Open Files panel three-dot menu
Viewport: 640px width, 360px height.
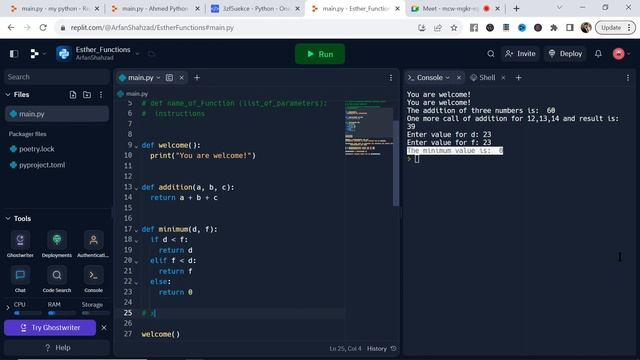[x=101, y=95]
